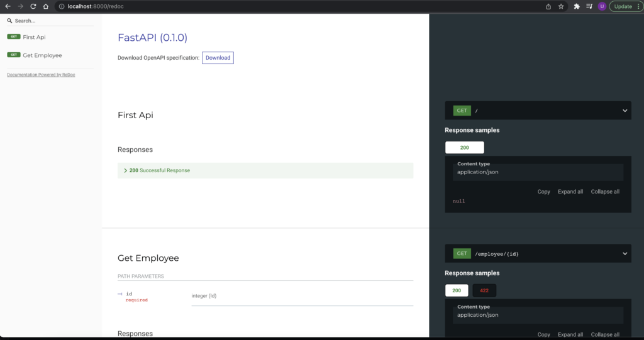
Task: Click the site info icon beside localhost
Action: click(x=62, y=6)
